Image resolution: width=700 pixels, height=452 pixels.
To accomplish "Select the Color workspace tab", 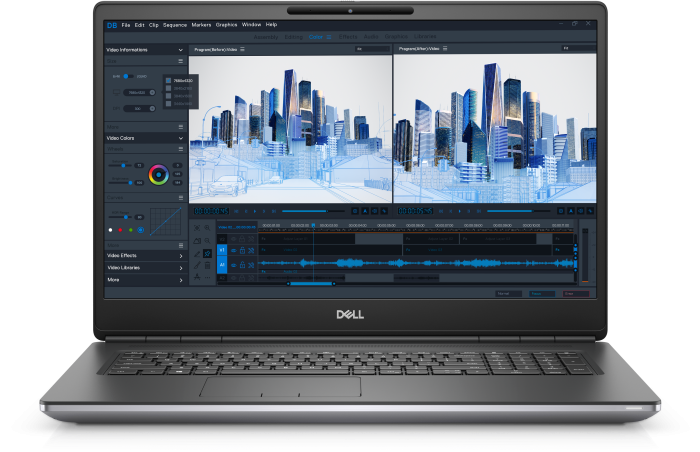I will (x=316, y=37).
